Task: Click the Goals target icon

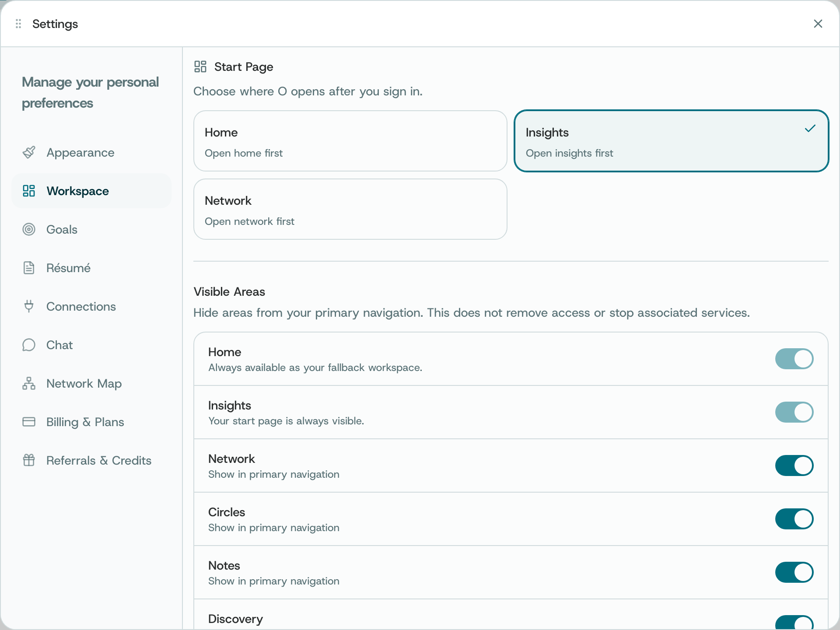Action: [29, 229]
